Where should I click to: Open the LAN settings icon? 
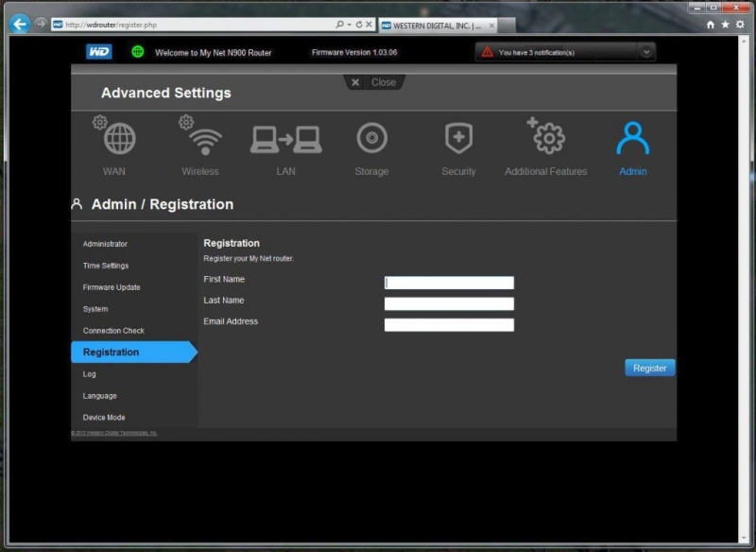[x=285, y=139]
